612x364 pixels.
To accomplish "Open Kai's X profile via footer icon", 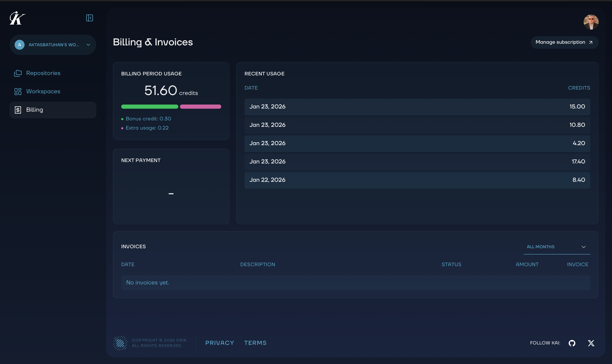I will coord(591,343).
